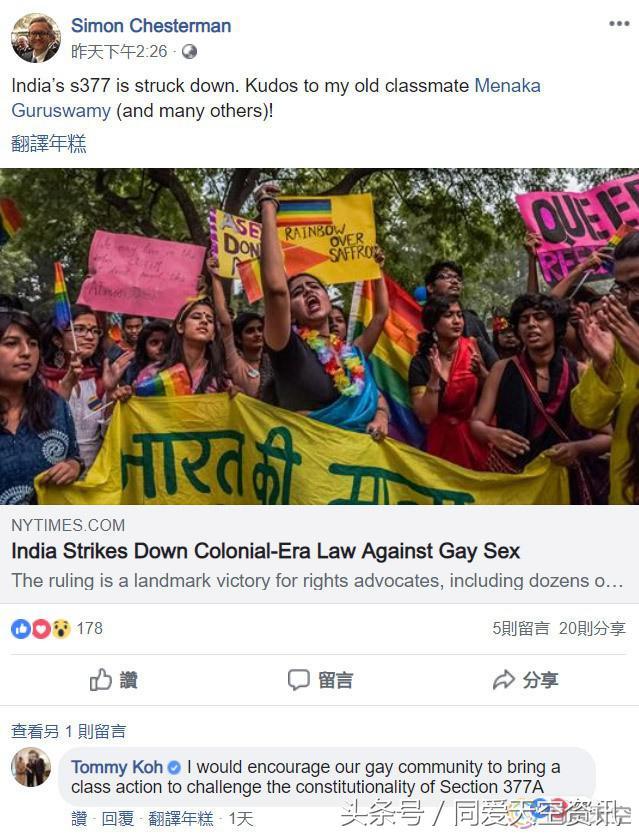Screen dimensions: 639x838
Task: Open the NYTimes article photo preview
Action: click(320, 337)
